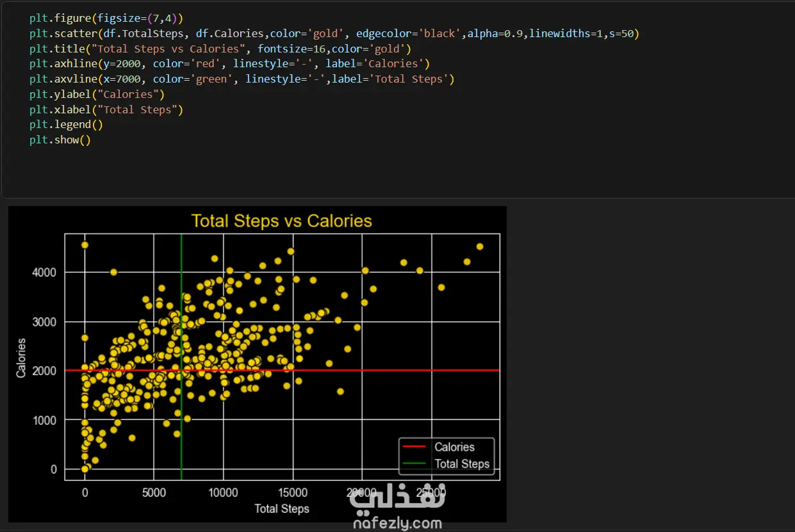Click the red line swatch in legend
The image size is (795, 532).
pyautogui.click(x=414, y=447)
